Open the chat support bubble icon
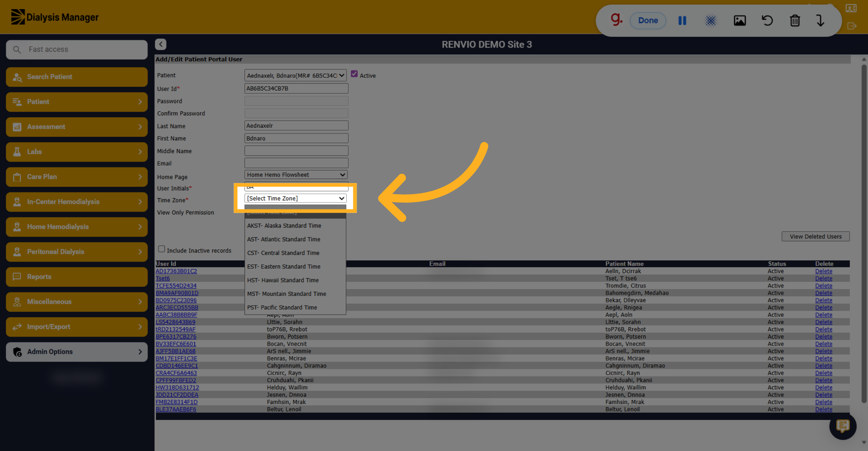The height and width of the screenshot is (451, 868). 843,426
